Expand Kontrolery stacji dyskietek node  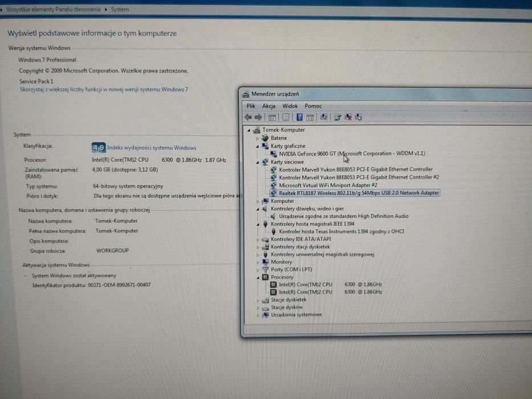pos(258,247)
